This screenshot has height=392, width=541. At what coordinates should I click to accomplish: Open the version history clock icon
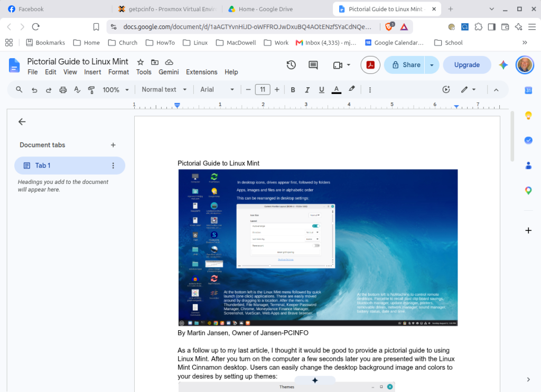tap(291, 65)
